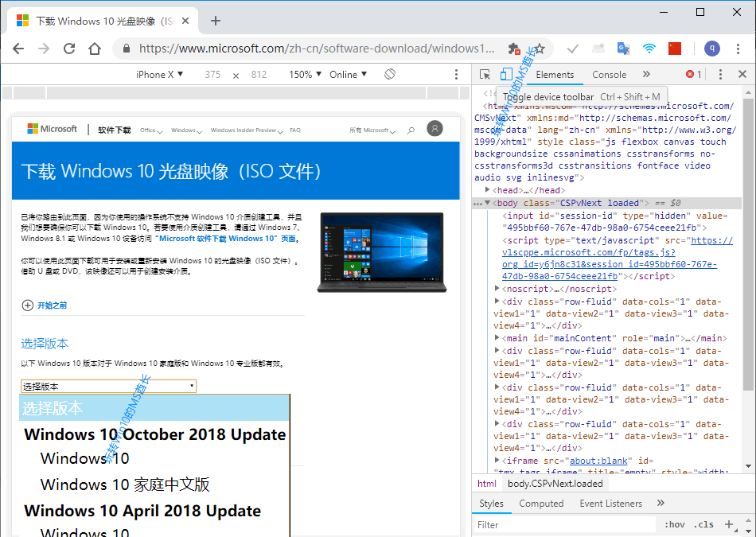Open the blocked extension puzzle icon in the address bar
756x537 pixels.
[514, 49]
